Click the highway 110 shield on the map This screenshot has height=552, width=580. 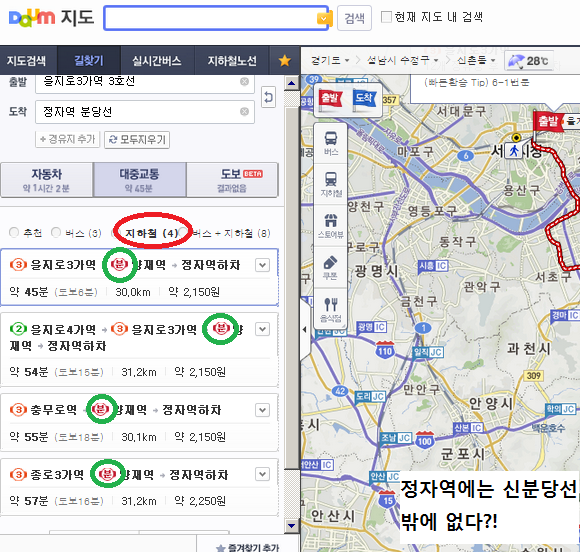(x=385, y=350)
